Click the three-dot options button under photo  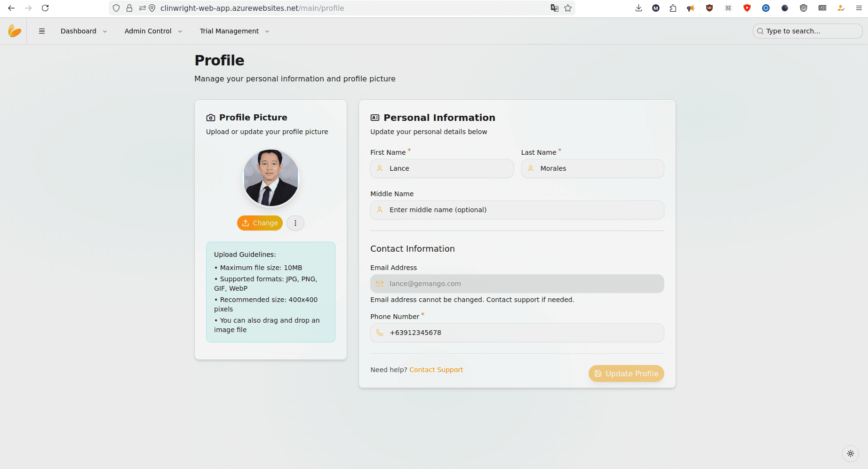(x=295, y=223)
